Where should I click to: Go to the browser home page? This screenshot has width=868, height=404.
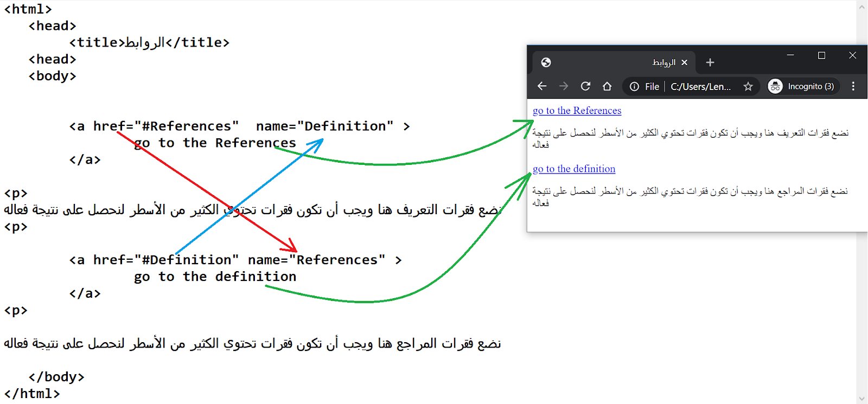coord(607,86)
